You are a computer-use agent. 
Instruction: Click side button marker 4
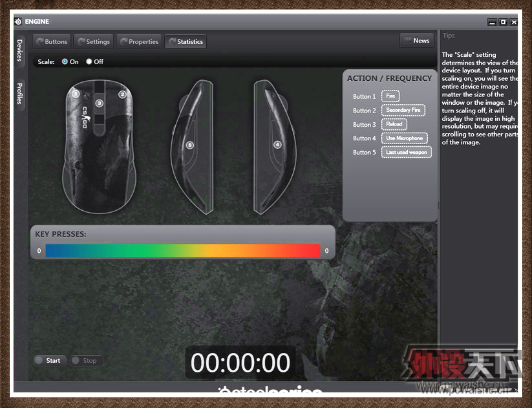(277, 145)
